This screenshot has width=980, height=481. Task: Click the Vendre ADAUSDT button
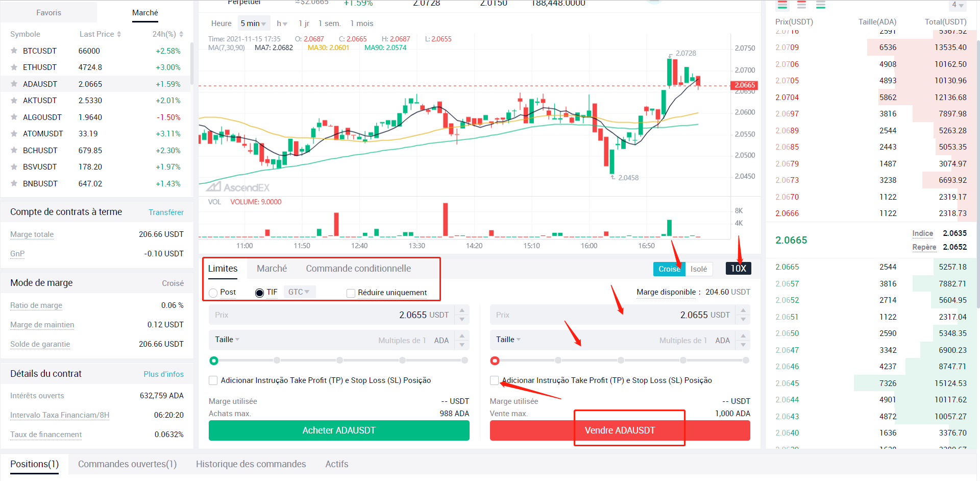pos(620,430)
